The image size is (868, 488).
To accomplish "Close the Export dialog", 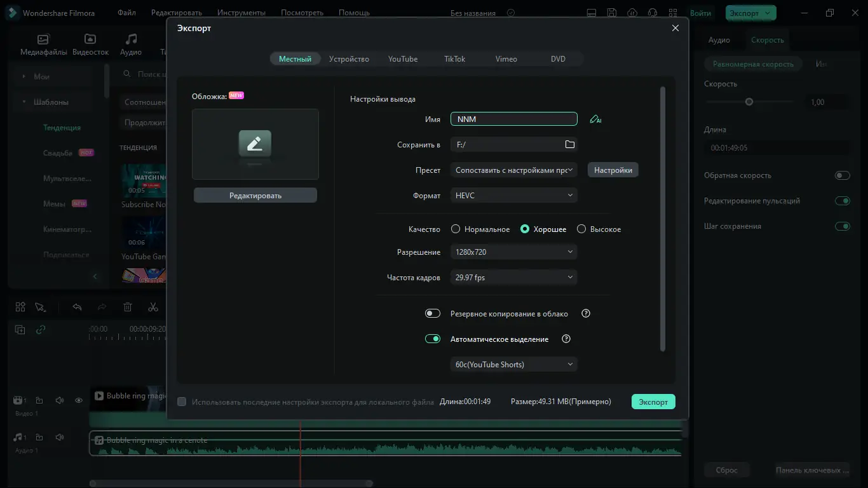I will click(675, 28).
